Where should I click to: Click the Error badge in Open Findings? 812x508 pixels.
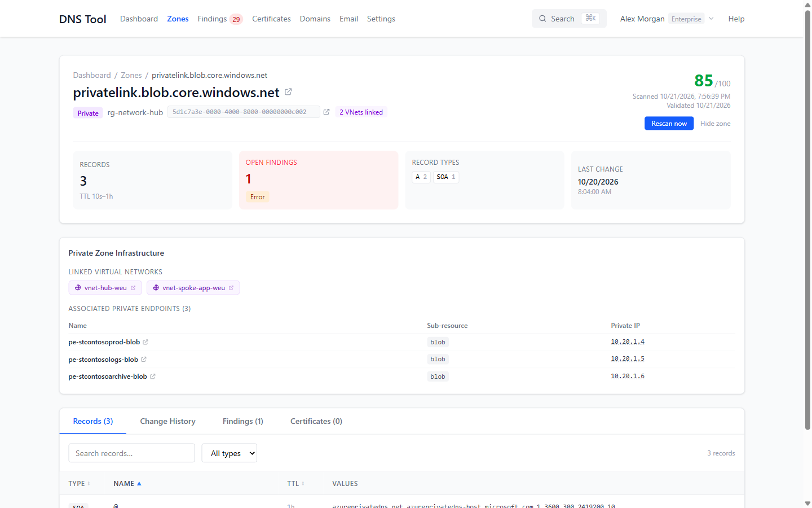[257, 197]
